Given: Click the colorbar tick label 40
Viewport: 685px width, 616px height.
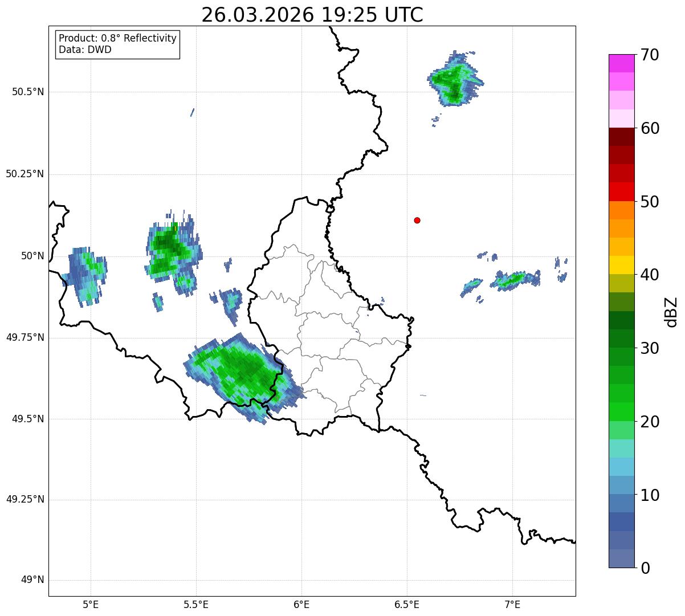Looking at the screenshot, I should click(650, 275).
